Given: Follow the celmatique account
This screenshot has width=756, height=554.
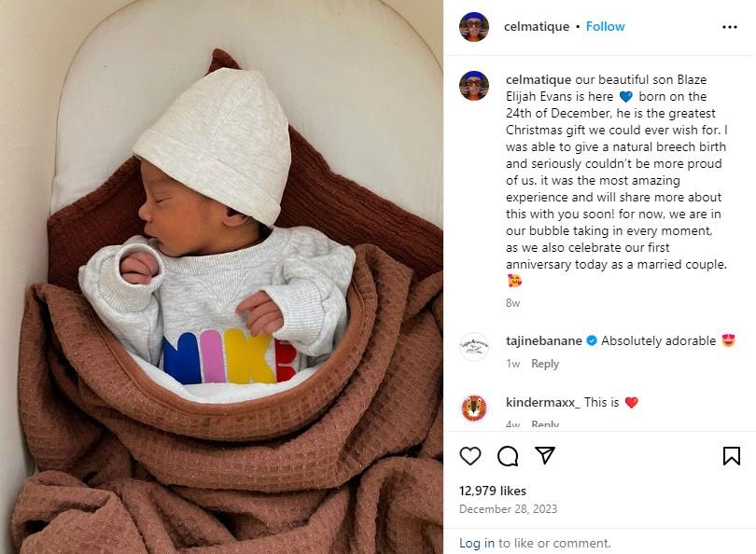Looking at the screenshot, I should (x=605, y=26).
